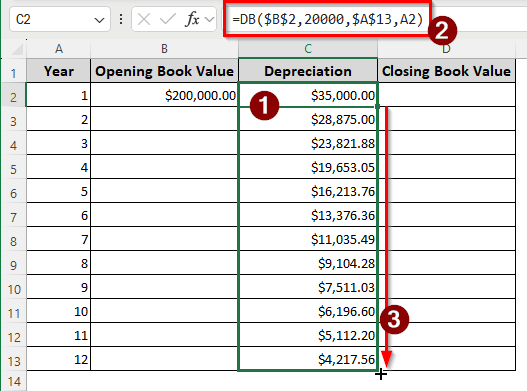527x391 pixels.
Task: Select column A header
Action: point(59,49)
